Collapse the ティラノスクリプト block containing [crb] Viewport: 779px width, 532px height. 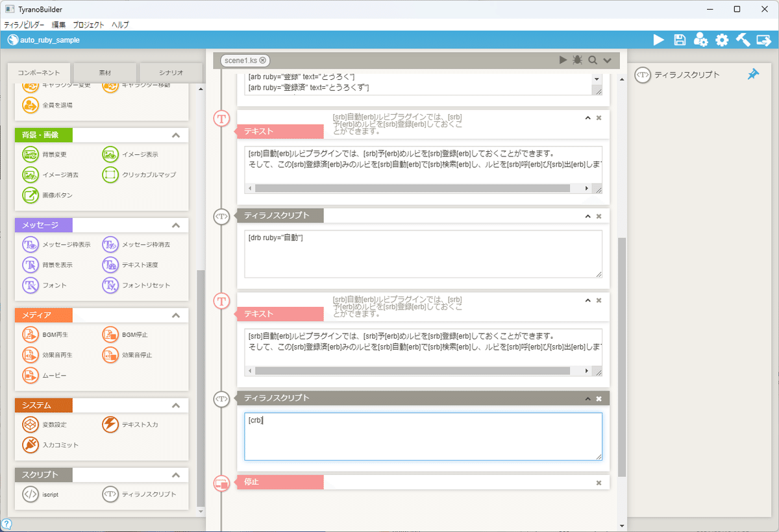click(587, 398)
